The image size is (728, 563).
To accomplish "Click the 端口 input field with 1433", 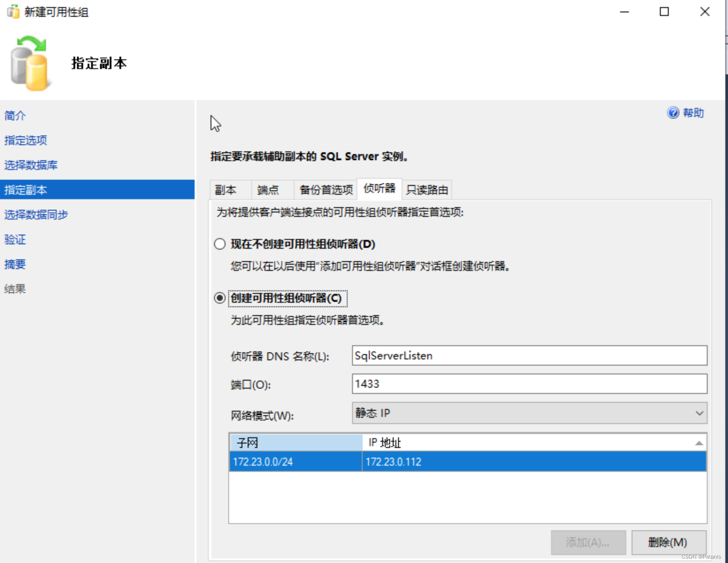I will (x=529, y=384).
